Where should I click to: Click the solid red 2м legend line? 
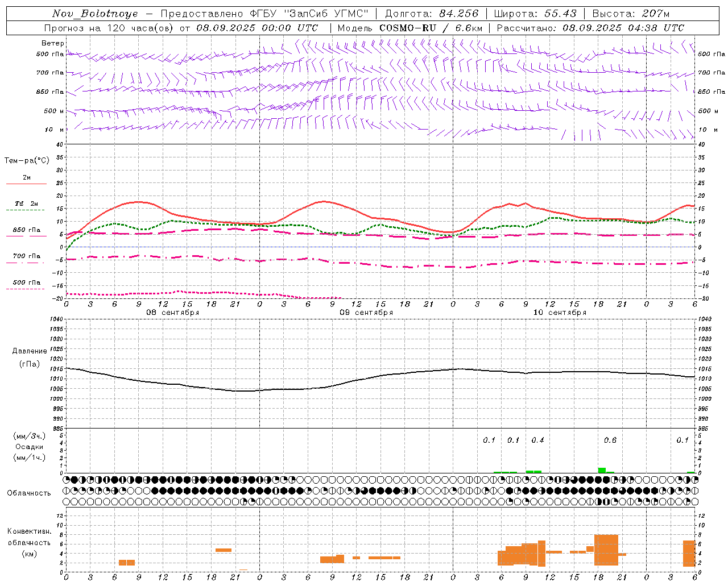click(x=26, y=184)
